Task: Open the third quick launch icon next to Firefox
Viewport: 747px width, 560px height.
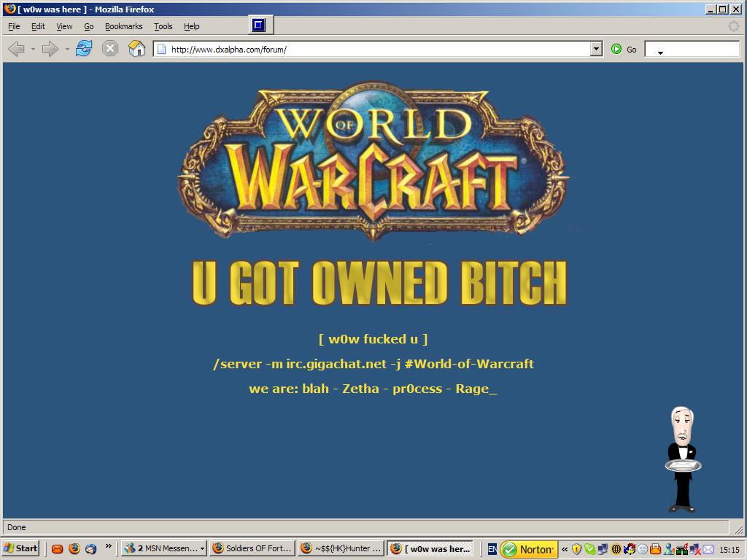Action: tap(91, 548)
